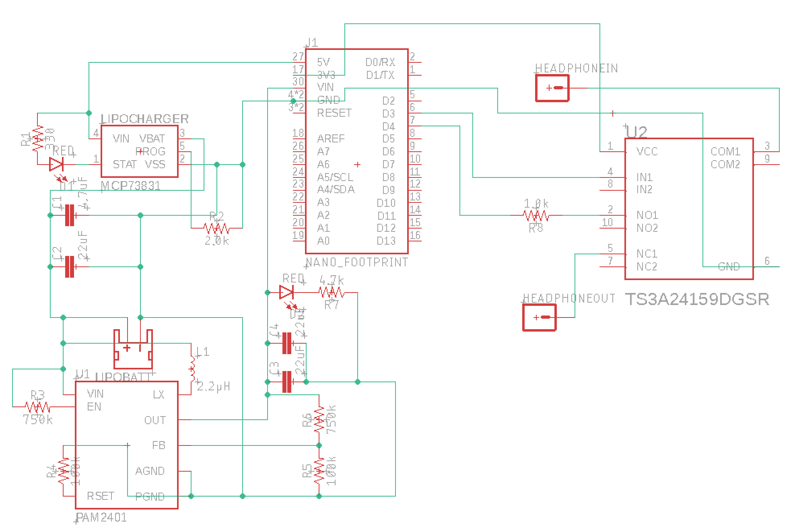Click the D0/RX pin label
This screenshot has height=532, width=795.
point(381,62)
